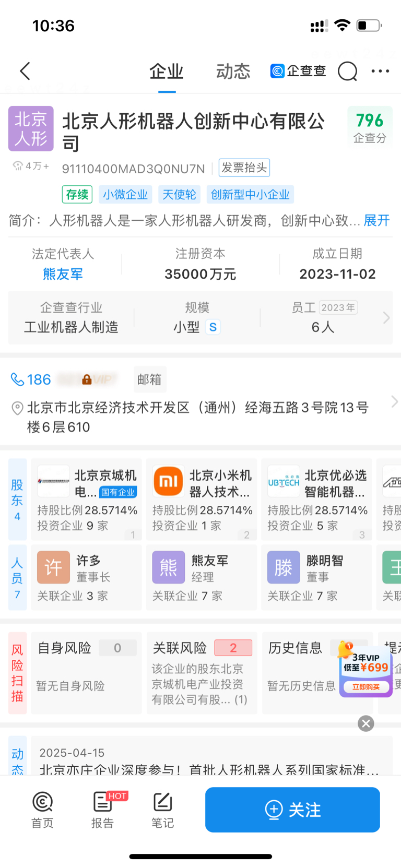Screen dimensions: 401x868
Task: Tap the credit code 91110400MAD3Q0NU7N
Action: tap(133, 169)
